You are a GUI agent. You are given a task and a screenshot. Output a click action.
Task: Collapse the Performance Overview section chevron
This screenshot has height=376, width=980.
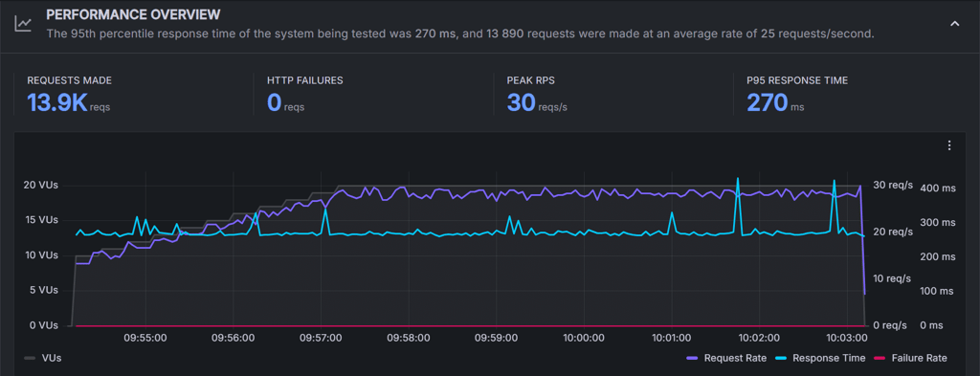954,24
